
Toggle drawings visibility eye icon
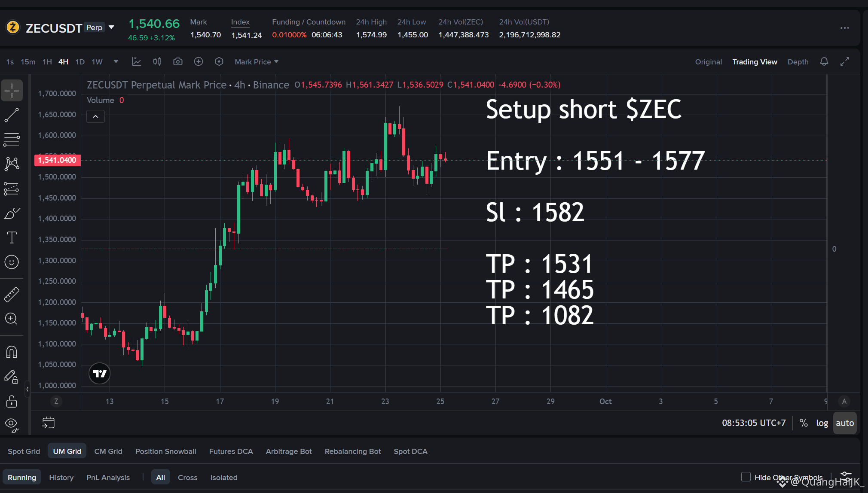[x=12, y=424]
